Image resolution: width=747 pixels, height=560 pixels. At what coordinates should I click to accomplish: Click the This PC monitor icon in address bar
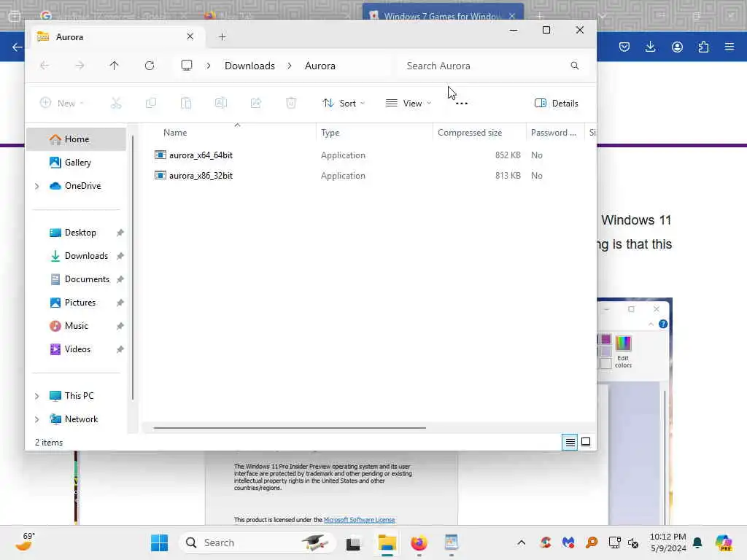187,65
